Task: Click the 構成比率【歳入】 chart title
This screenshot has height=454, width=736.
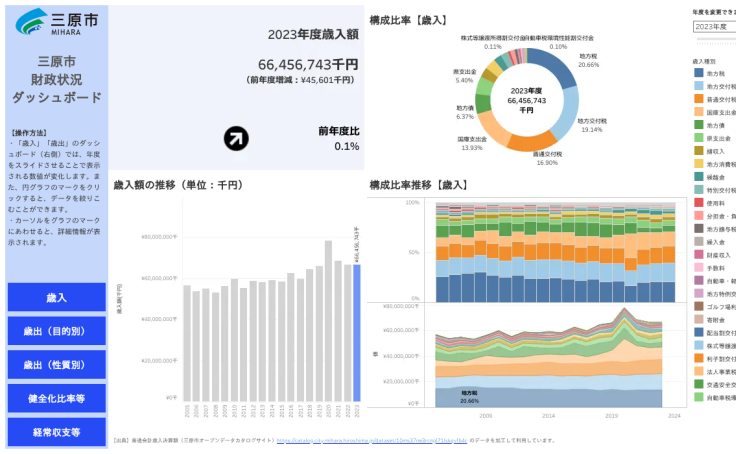Action: tap(408, 20)
